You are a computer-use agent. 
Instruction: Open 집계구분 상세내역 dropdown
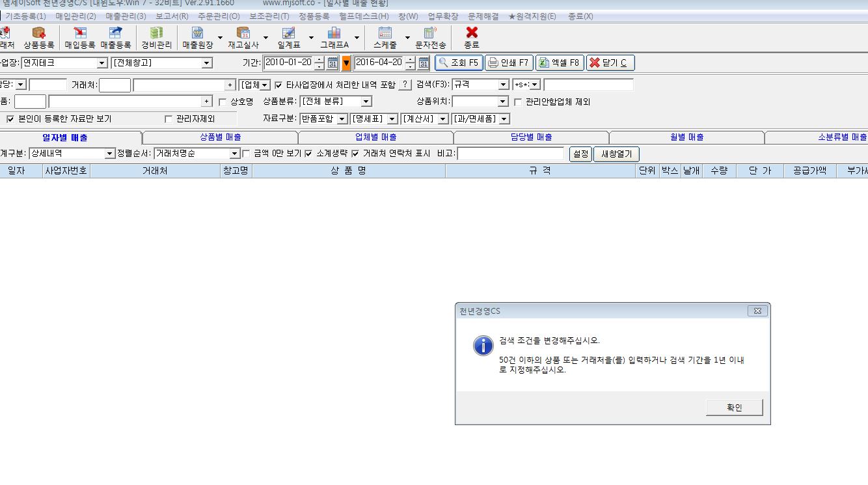tap(110, 154)
